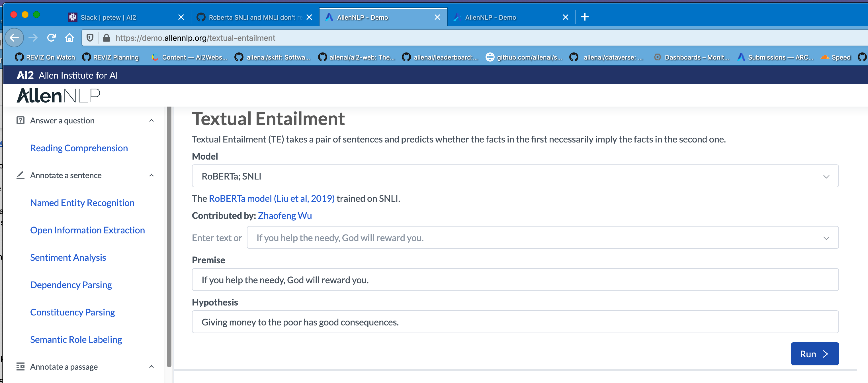The width and height of the screenshot is (868, 383).
Task: Open the RoBERTa; SNLI model dropdown
Action: tap(515, 176)
